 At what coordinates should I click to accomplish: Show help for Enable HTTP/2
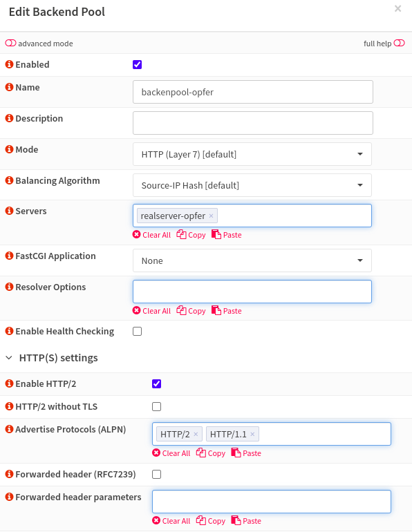[x=10, y=383]
